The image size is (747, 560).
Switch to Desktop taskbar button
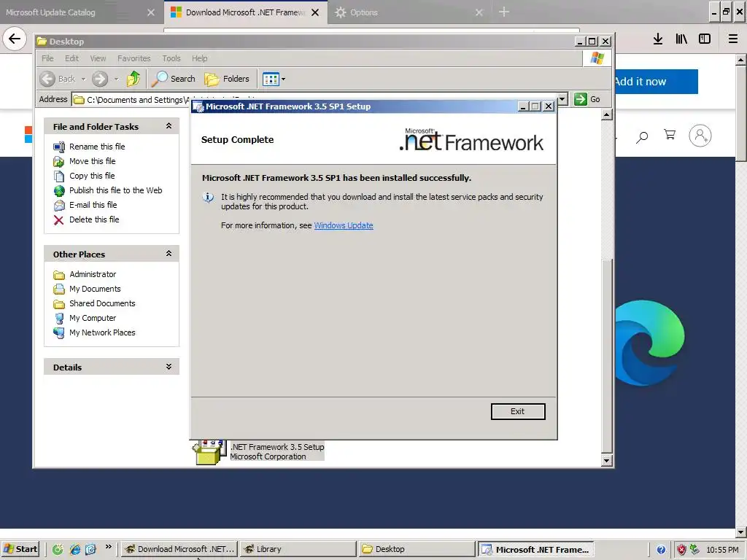pyautogui.click(x=417, y=549)
